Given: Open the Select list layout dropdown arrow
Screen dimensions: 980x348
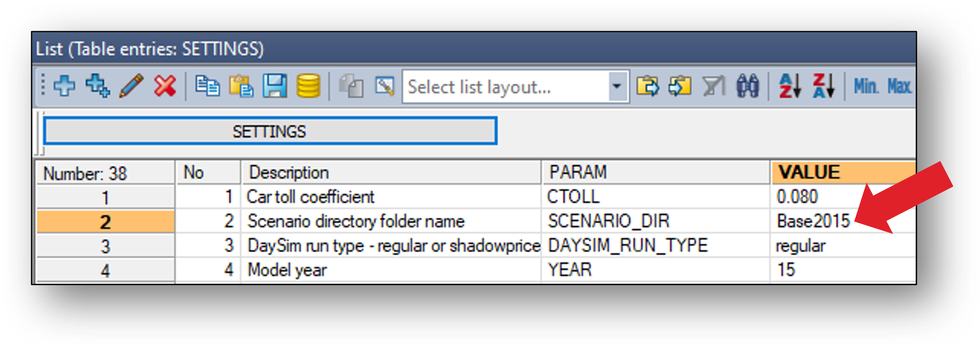Looking at the screenshot, I should [x=617, y=86].
